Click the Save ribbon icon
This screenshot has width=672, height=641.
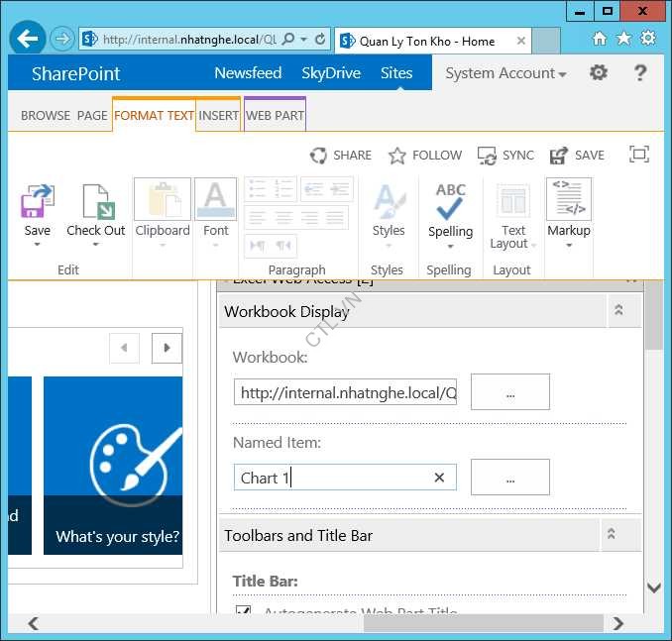tap(37, 202)
